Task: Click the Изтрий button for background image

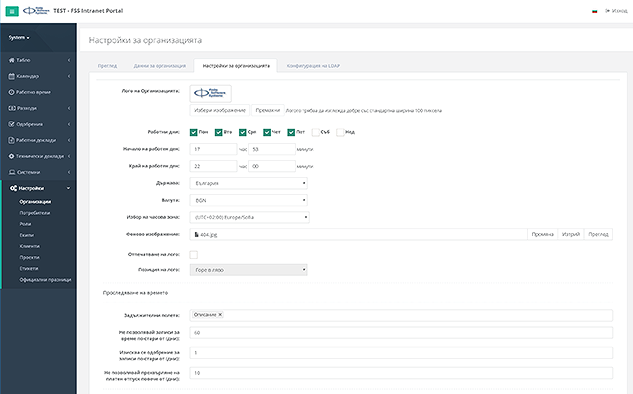Action: [571, 234]
